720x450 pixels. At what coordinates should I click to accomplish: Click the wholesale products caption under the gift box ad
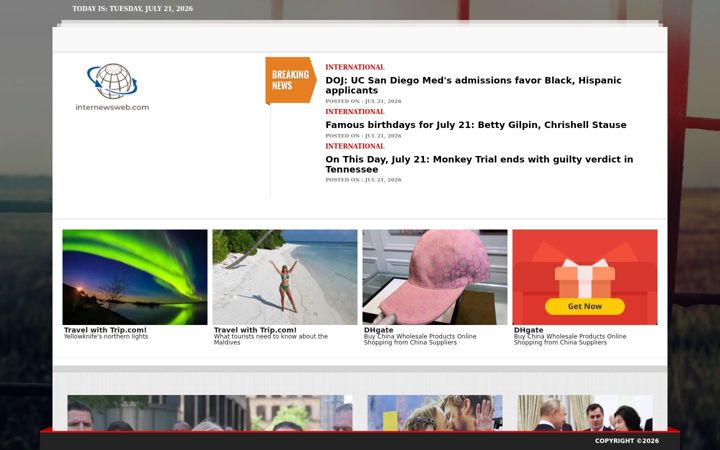(x=570, y=339)
